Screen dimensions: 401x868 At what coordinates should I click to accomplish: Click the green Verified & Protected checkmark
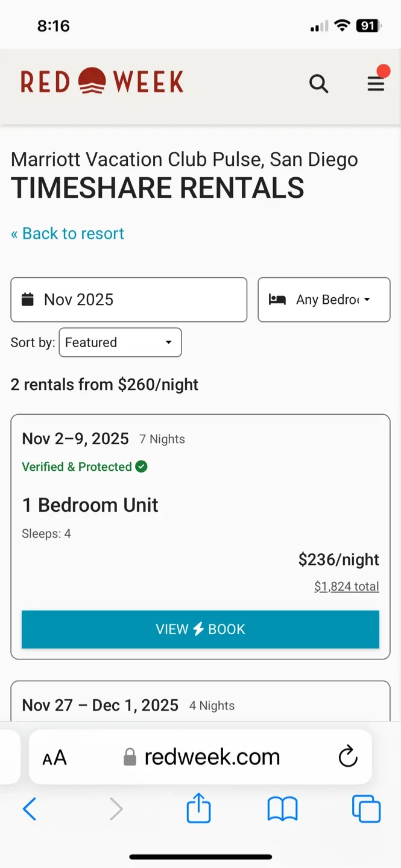[141, 467]
